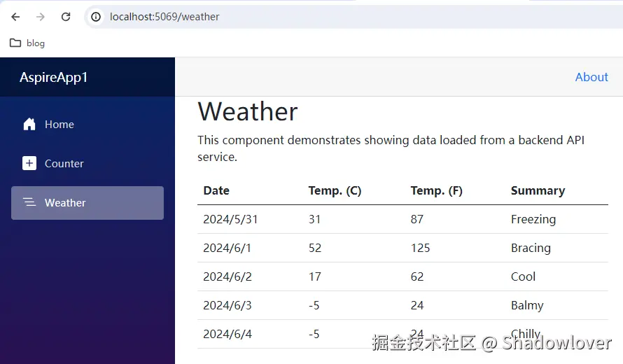
Task: Click the blog bookmark label
Action: coord(36,43)
